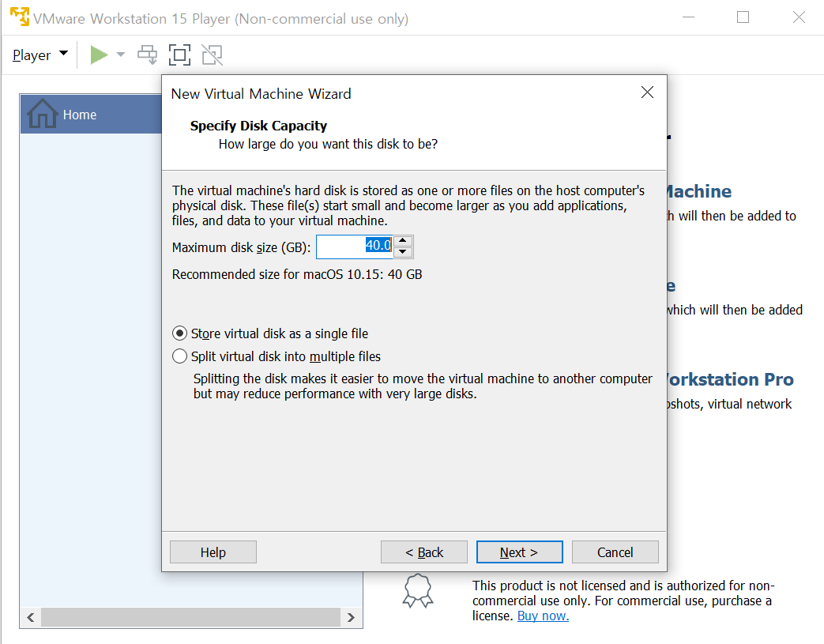824x644 pixels.
Task: Click Send Ctrl+Alt+Del toolbar icon
Action: pyautogui.click(x=148, y=55)
